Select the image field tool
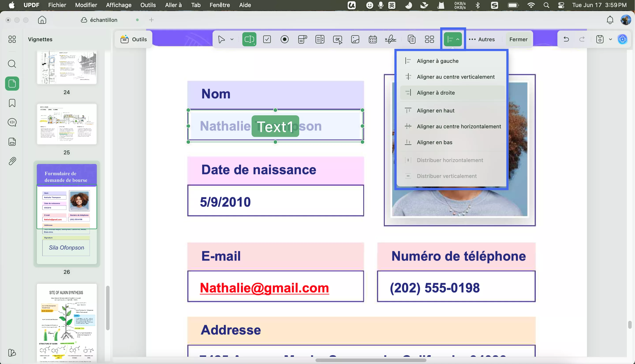635x364 pixels. tap(355, 39)
